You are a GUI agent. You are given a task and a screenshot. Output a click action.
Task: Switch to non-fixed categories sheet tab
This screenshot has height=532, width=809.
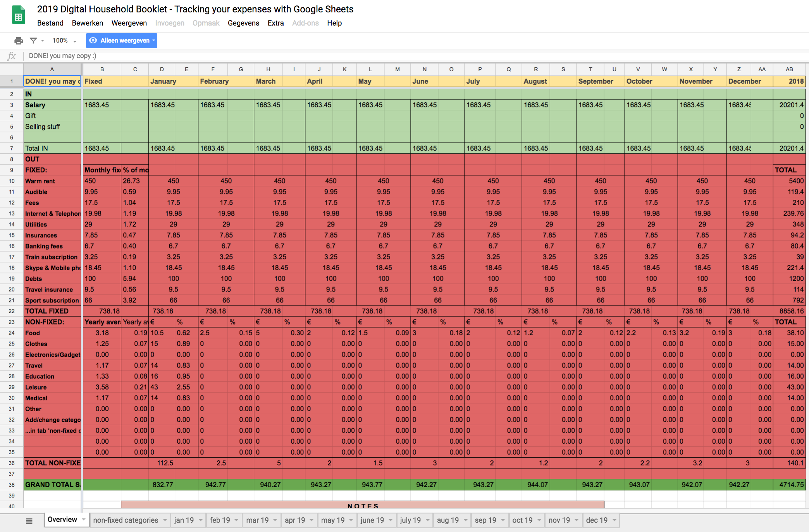click(126, 520)
